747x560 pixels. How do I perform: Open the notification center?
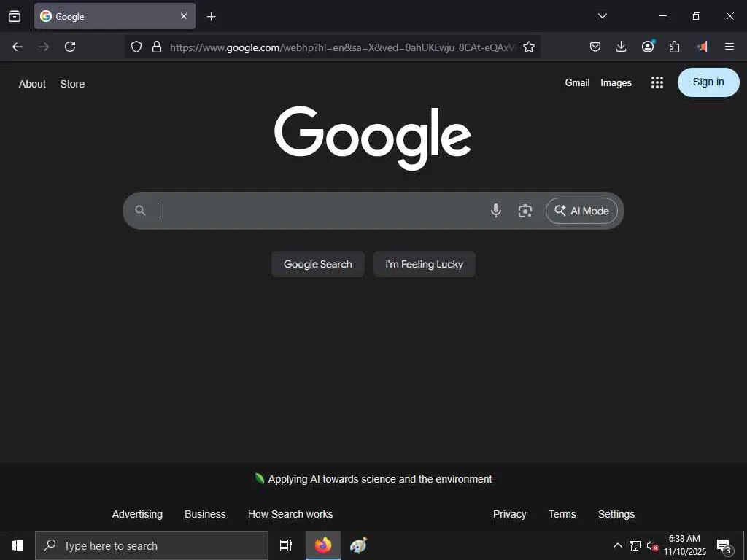[725, 545]
